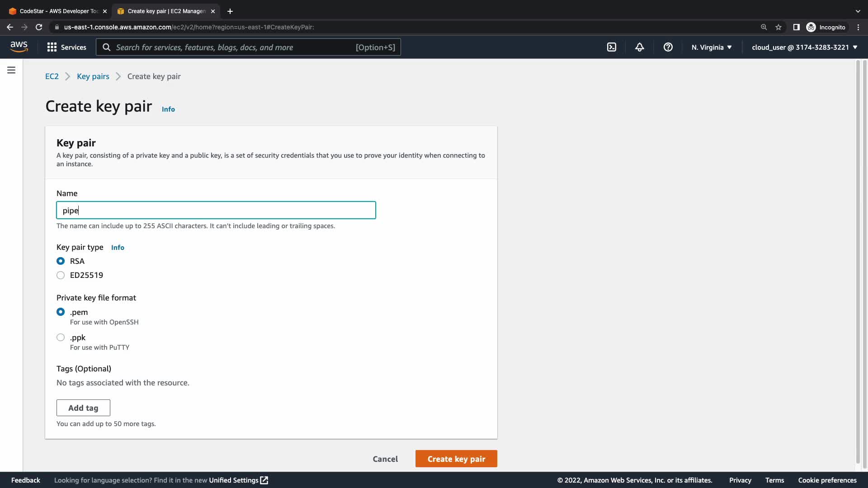Switch to the CodeStar browser tab
868x488 pixels.
58,11
